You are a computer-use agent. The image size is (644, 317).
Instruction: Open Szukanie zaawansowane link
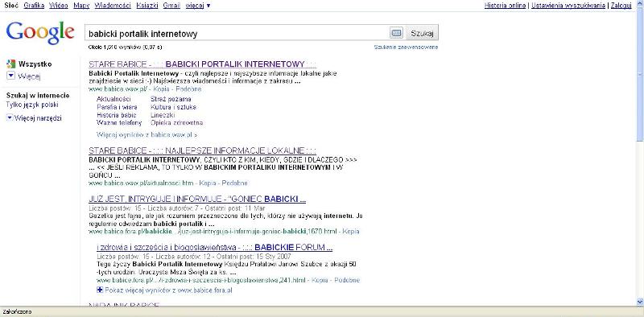tap(407, 47)
